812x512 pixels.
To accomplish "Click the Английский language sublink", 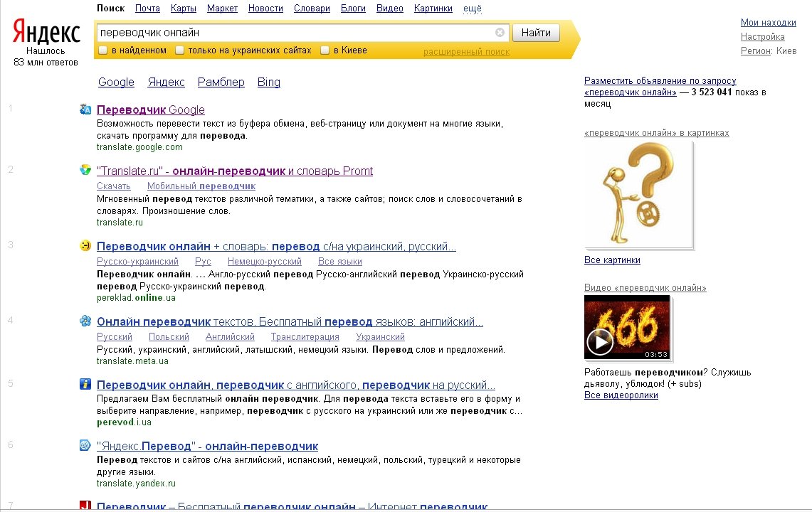I will point(230,336).
